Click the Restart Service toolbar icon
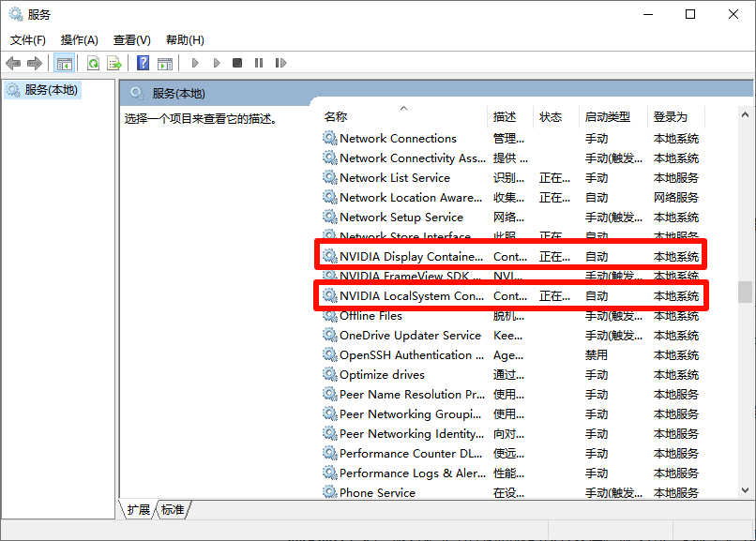 click(281, 63)
